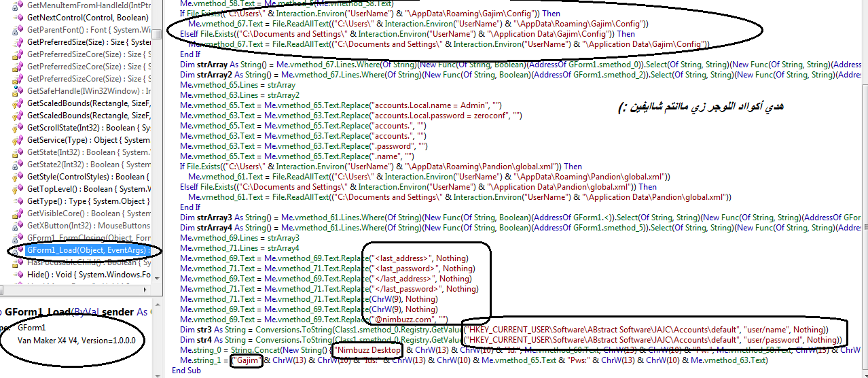Select GetXButton(Int32) method entry
The image size is (868, 378).
(88, 226)
